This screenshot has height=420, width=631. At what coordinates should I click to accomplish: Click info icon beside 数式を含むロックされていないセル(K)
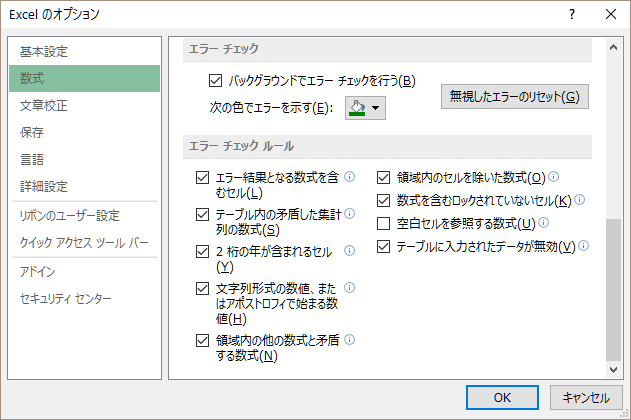coord(579,200)
